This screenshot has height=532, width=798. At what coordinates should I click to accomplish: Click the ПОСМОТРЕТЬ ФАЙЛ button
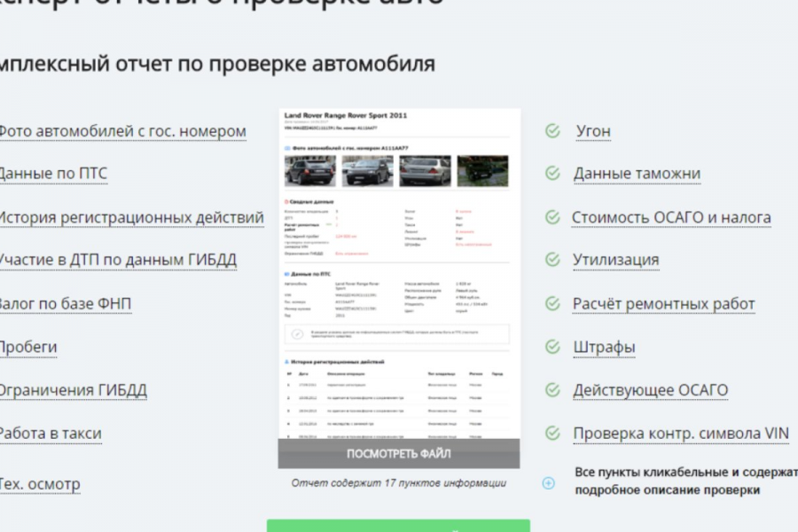point(399,454)
